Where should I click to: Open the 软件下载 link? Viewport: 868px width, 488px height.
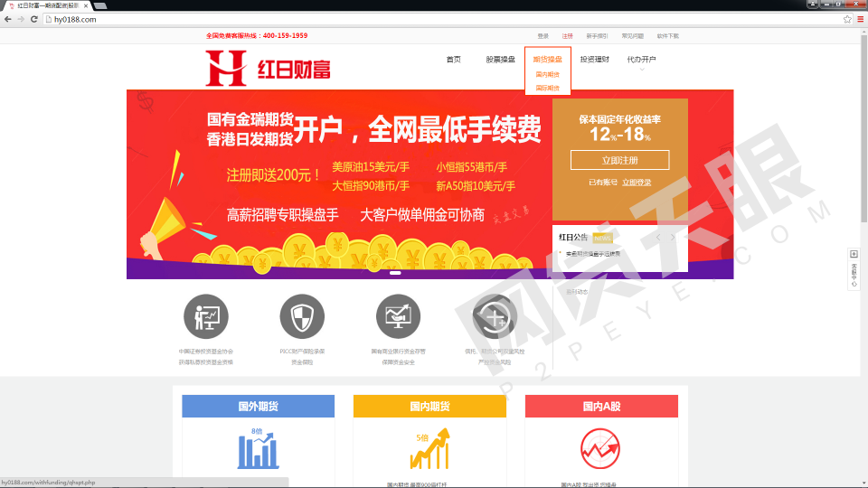[x=668, y=36]
